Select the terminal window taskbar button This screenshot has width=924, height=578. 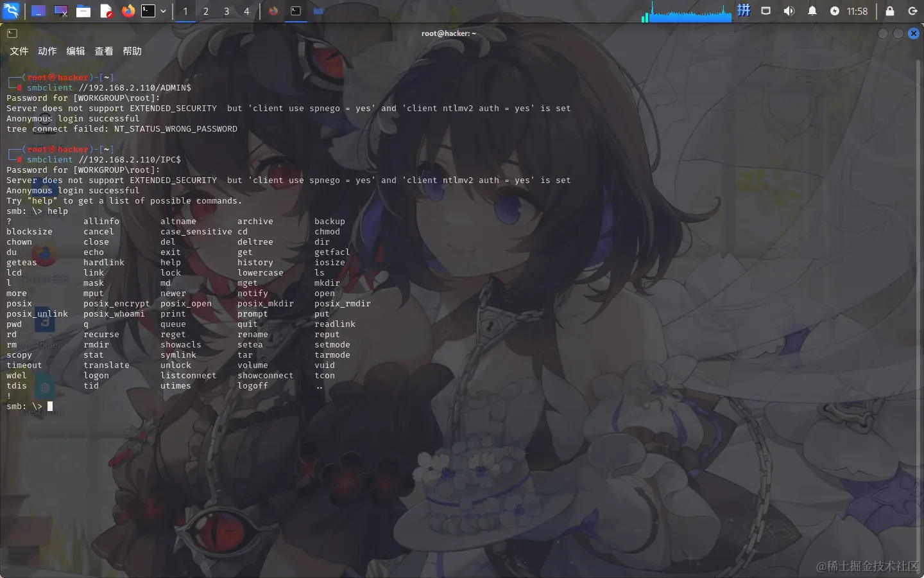296,11
